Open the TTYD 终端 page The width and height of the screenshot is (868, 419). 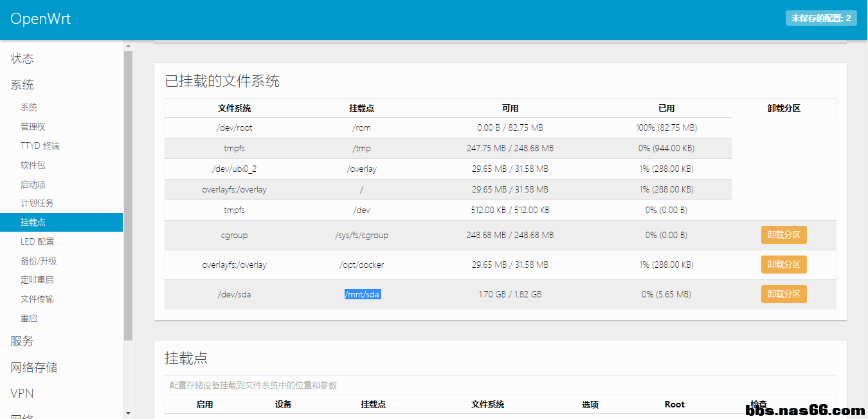(x=40, y=146)
